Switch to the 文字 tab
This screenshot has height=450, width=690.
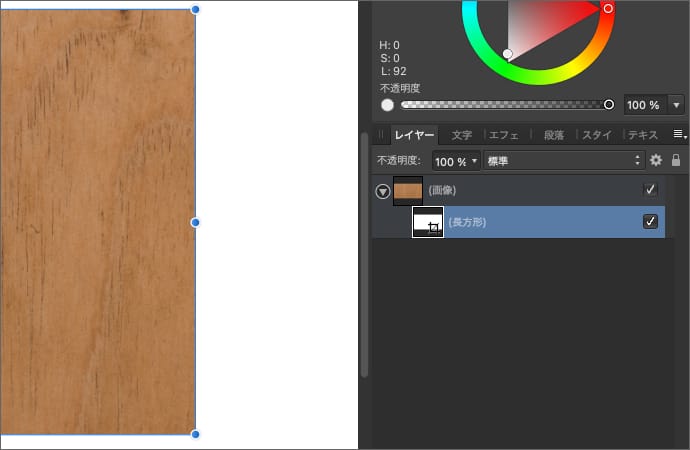461,135
